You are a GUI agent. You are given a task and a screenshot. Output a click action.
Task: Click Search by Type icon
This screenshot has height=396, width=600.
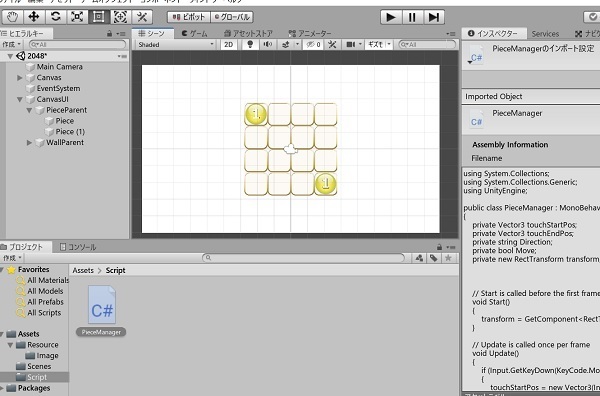coord(419,258)
